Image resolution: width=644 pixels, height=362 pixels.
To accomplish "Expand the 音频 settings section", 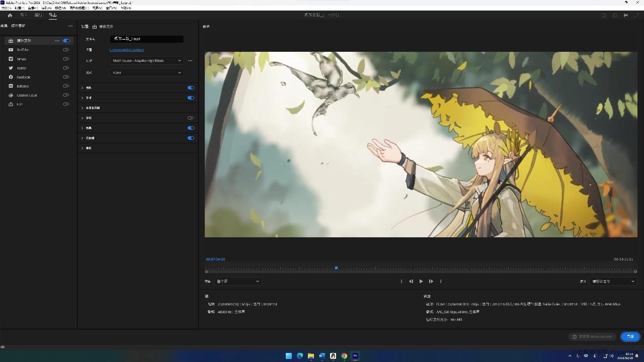I will 82,98.
